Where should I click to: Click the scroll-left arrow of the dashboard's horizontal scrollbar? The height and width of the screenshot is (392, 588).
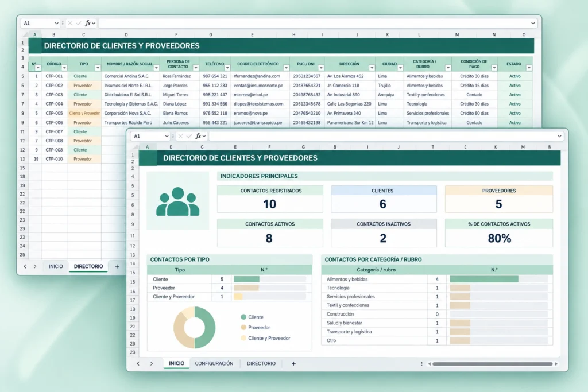click(x=430, y=364)
